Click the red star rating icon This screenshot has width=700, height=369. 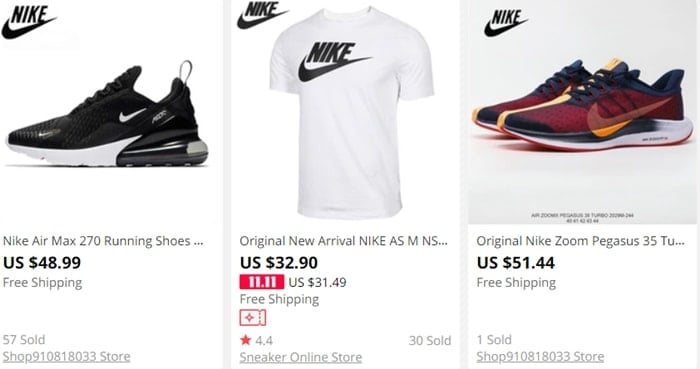click(246, 340)
